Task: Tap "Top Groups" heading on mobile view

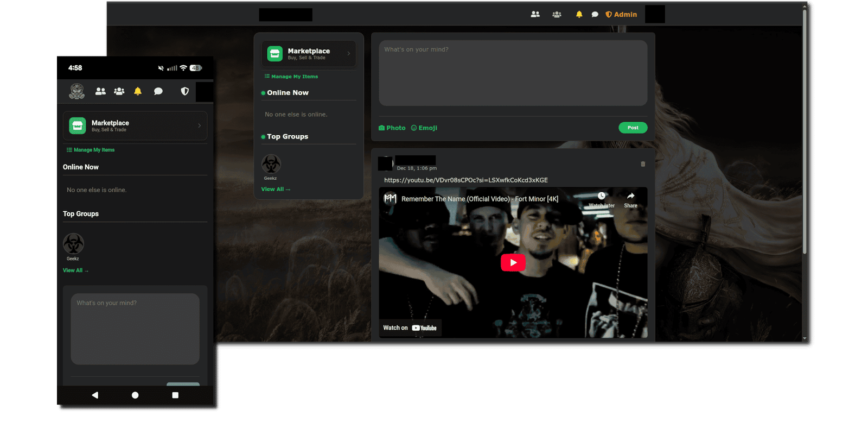Action: click(x=81, y=214)
